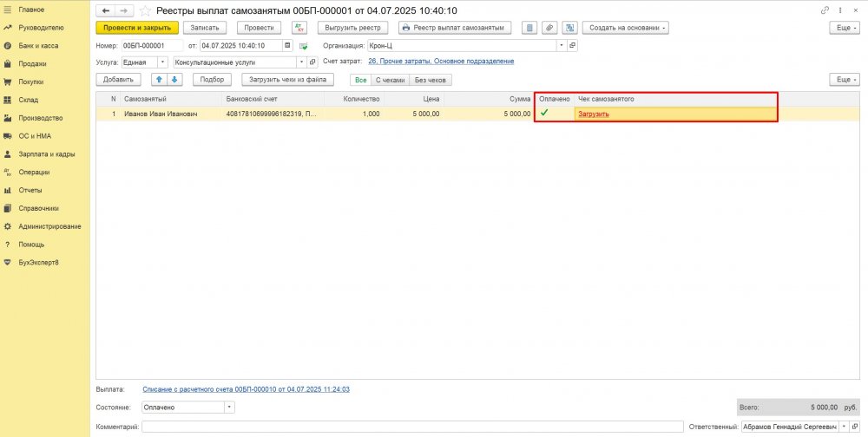Open calendar picker next to date field
The image size is (868, 437).
point(287,45)
